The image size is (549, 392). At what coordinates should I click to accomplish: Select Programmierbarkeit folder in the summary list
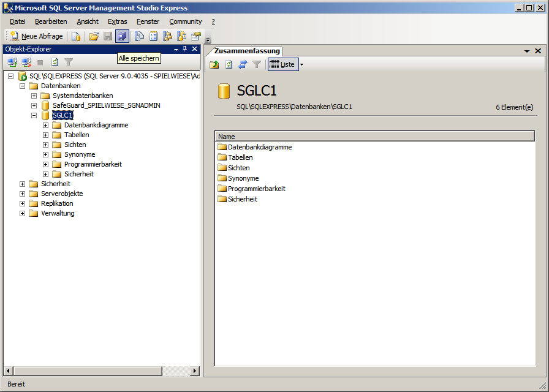coord(256,189)
